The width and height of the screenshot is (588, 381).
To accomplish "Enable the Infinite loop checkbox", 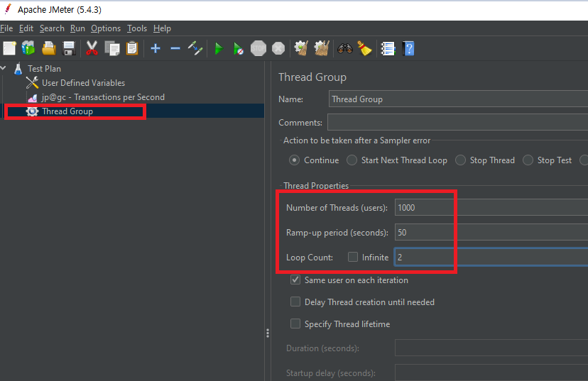I will (x=353, y=257).
